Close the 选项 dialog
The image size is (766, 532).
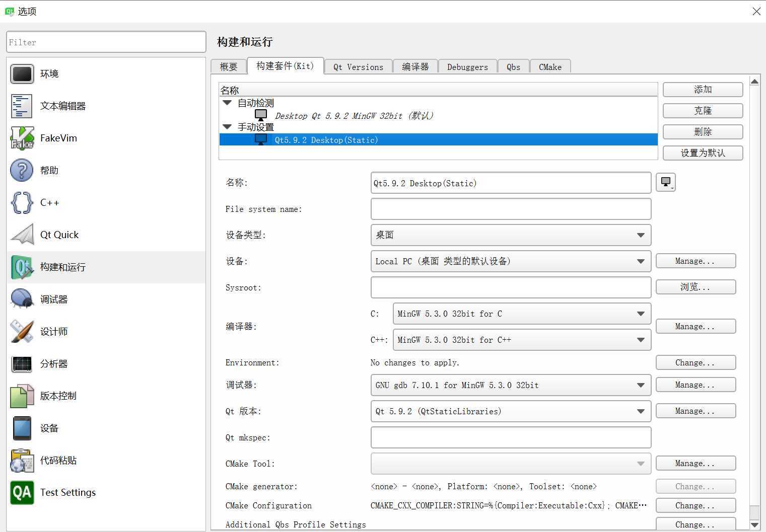[756, 11]
